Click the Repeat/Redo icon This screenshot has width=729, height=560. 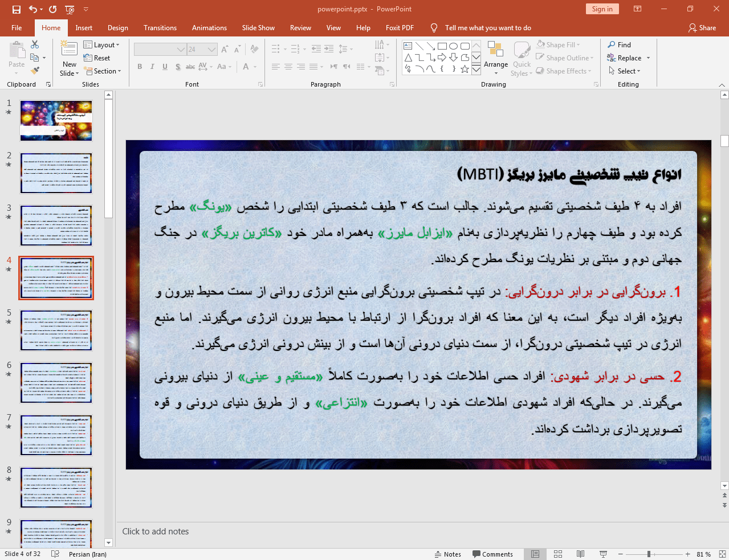coord(52,9)
